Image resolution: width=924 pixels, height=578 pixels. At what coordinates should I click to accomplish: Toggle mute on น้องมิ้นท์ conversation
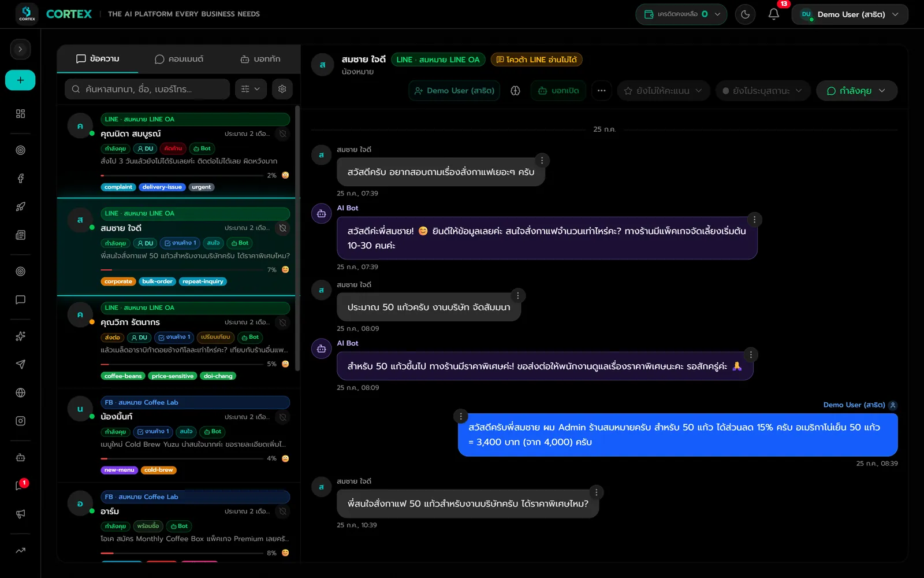click(x=282, y=417)
